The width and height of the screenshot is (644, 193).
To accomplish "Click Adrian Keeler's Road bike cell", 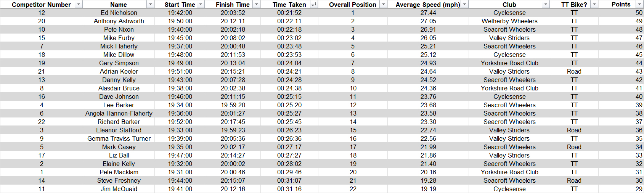I will click(x=574, y=72).
